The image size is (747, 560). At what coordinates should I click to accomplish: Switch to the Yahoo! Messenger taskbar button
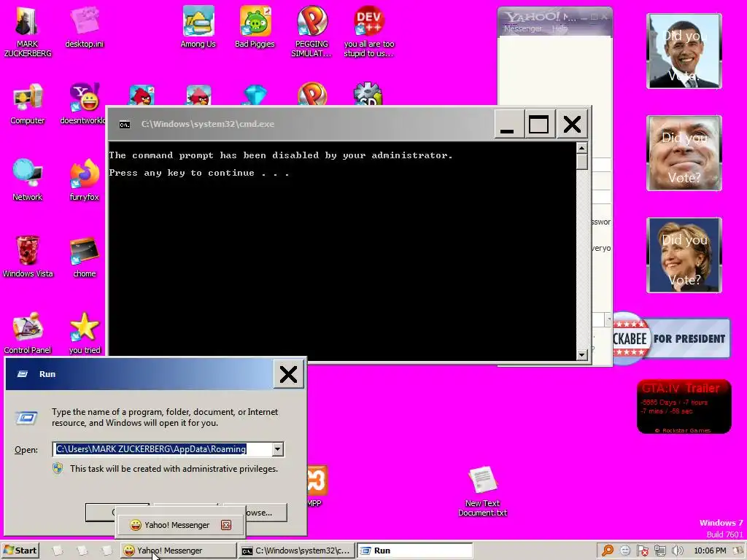[x=178, y=551]
